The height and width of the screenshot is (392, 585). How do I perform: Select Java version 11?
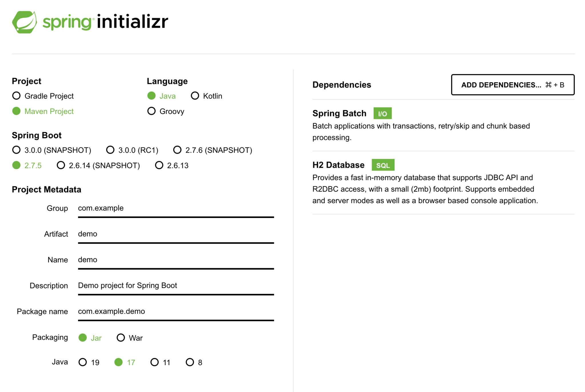tap(155, 362)
